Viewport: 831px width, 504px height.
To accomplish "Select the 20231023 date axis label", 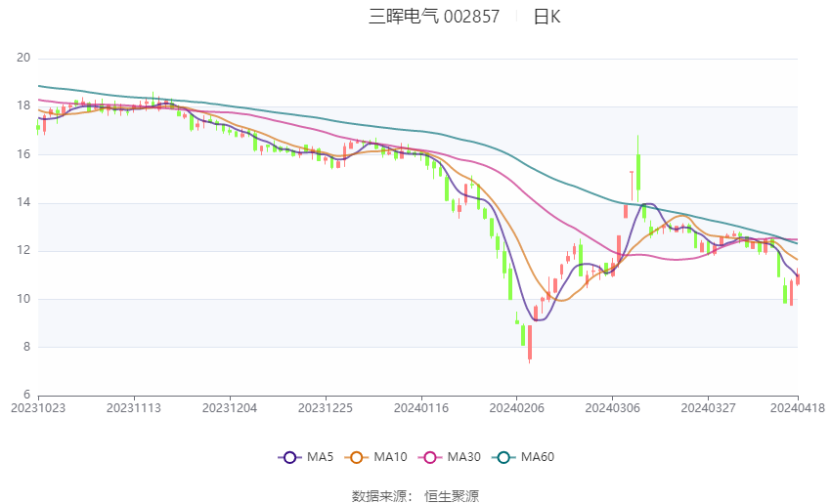I will click(38, 408).
